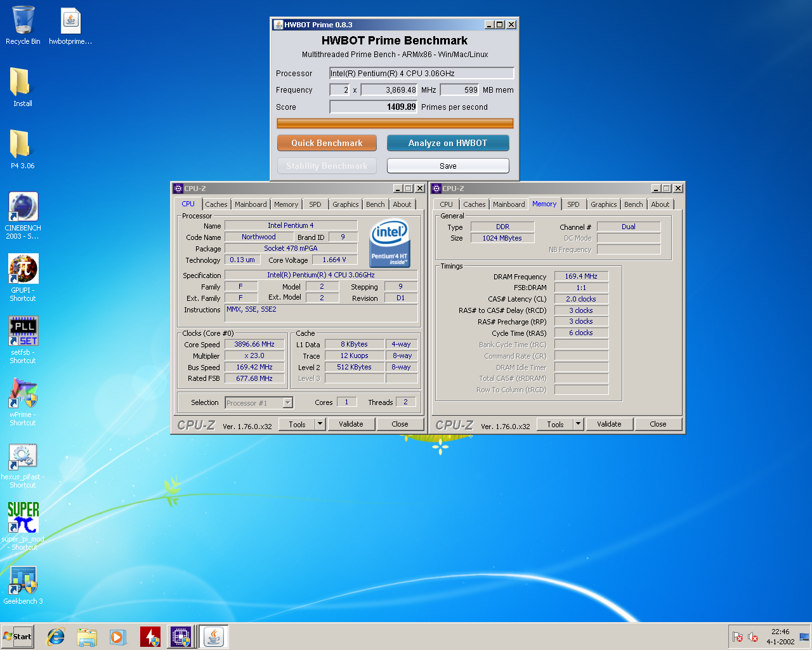The image size is (812, 650).
Task: Click Analyze on HWBOT button
Action: 448,143
